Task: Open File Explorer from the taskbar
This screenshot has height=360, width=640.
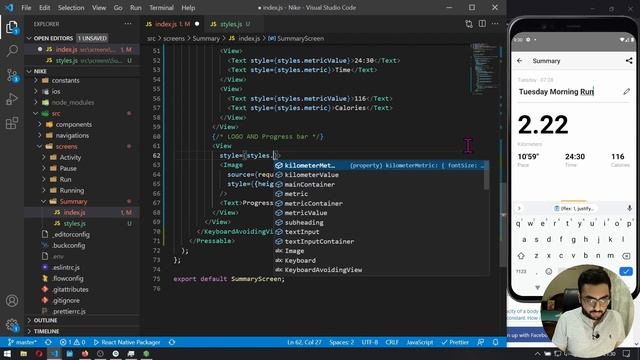Action: (24, 353)
